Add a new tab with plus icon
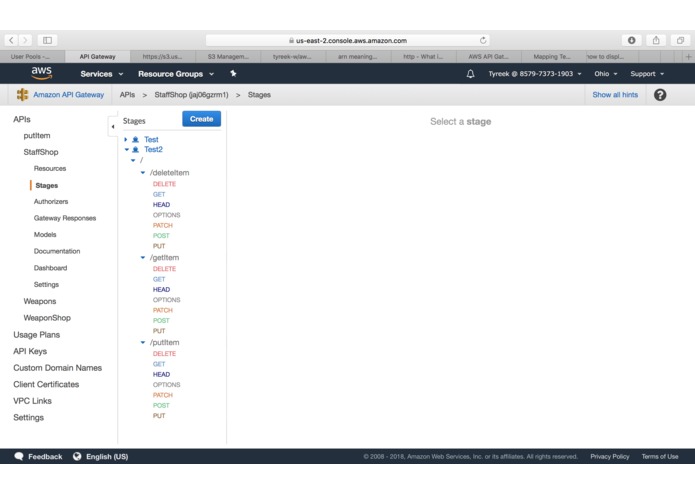The height and width of the screenshot is (494, 695). pyautogui.click(x=688, y=57)
